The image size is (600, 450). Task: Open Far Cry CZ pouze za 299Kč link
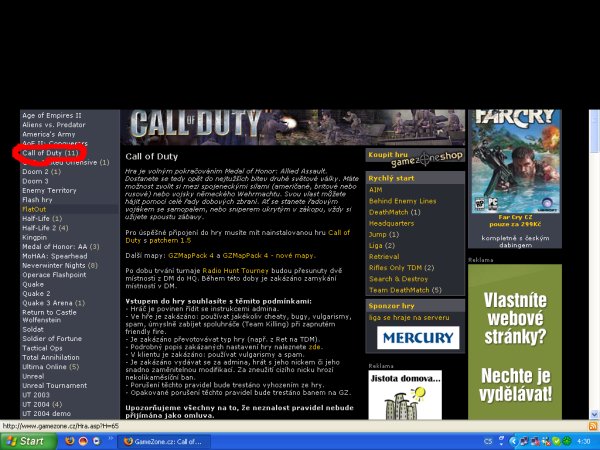pyautogui.click(x=515, y=221)
